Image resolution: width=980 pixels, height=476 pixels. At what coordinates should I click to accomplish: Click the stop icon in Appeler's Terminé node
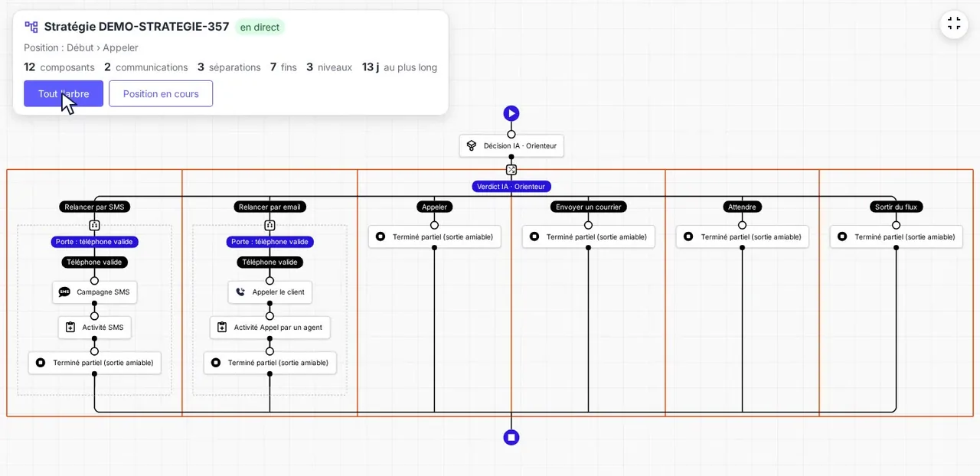tap(381, 236)
